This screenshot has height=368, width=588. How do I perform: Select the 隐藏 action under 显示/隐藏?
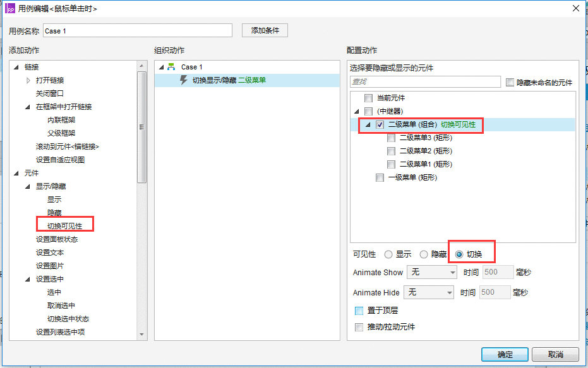click(x=54, y=213)
